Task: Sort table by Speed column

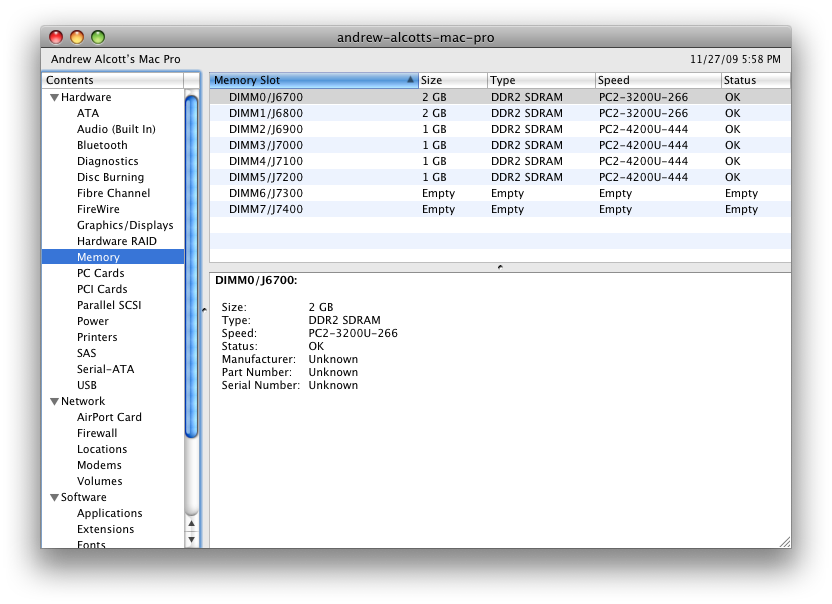Action: 658,80
